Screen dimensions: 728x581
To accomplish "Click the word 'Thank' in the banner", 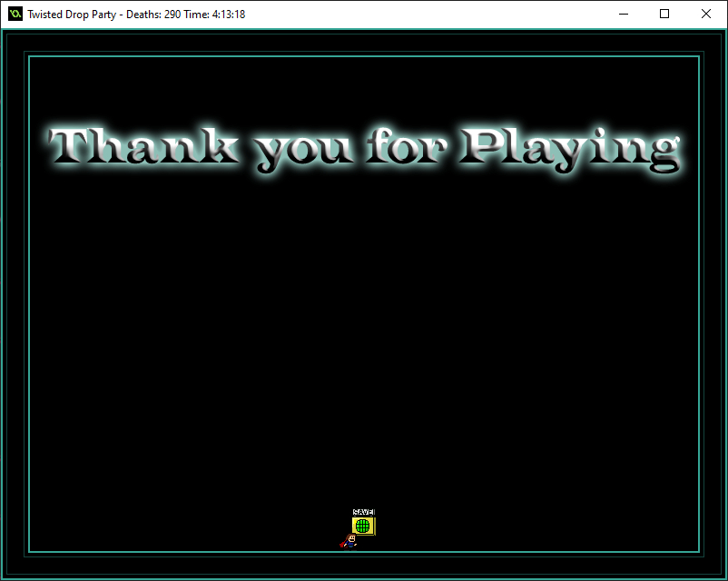I will (145, 147).
